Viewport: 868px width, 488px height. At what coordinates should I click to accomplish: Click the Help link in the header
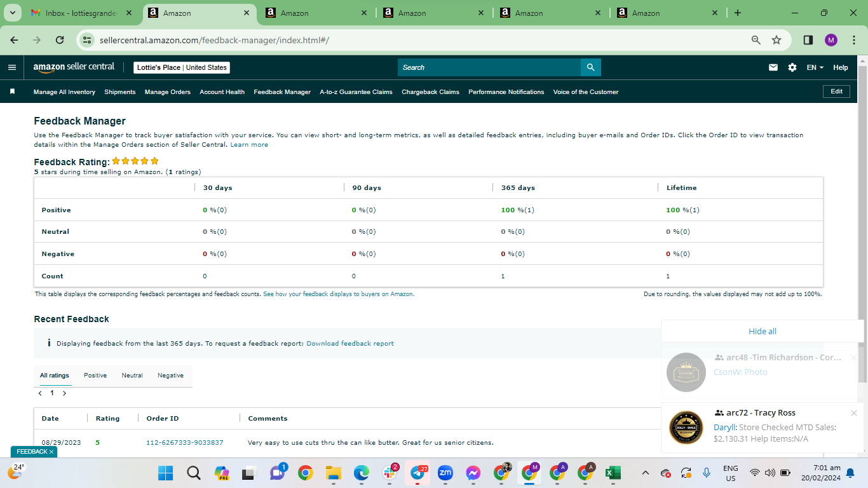pyautogui.click(x=841, y=67)
